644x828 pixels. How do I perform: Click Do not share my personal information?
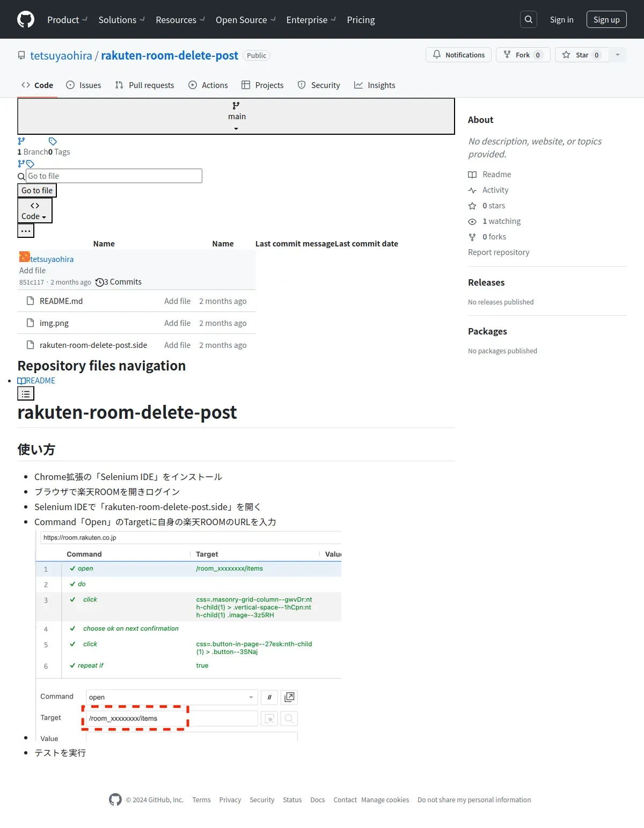coord(474,800)
